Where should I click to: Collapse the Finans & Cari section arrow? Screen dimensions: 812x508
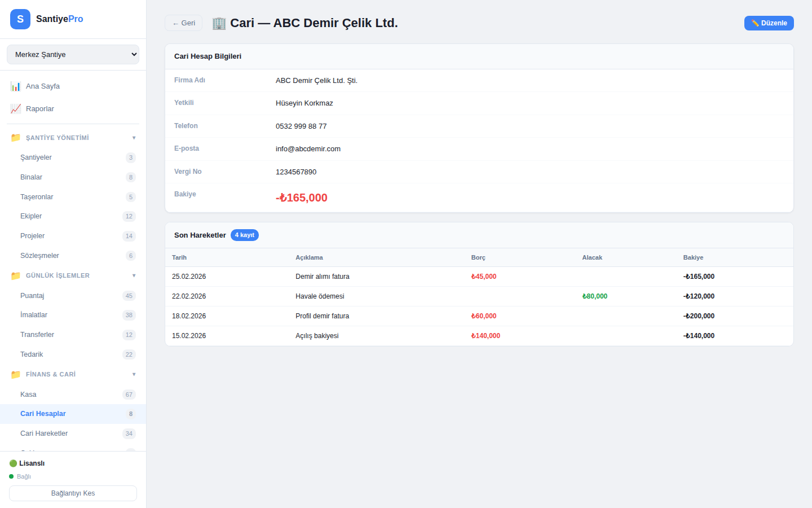click(x=134, y=374)
